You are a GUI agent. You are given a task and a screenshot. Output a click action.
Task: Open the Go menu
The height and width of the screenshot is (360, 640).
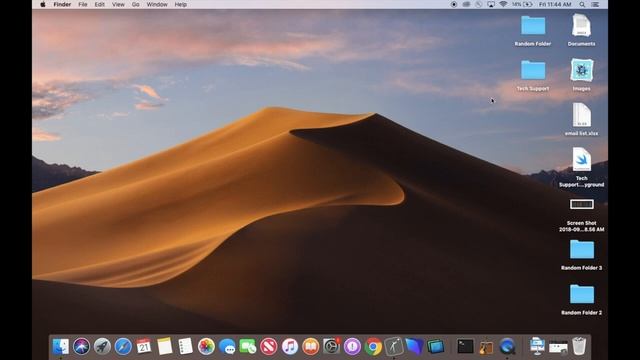136,4
